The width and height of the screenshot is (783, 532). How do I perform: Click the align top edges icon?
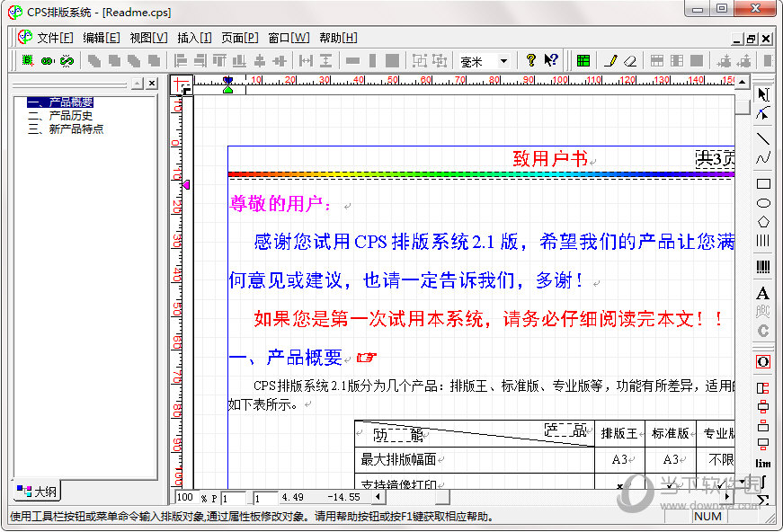[219, 61]
